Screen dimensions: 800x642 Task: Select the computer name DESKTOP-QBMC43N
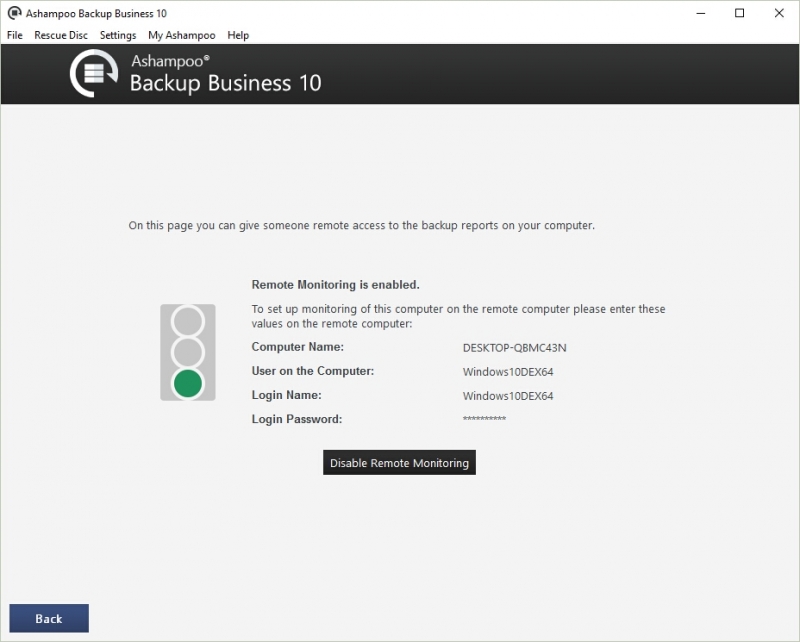pos(514,348)
